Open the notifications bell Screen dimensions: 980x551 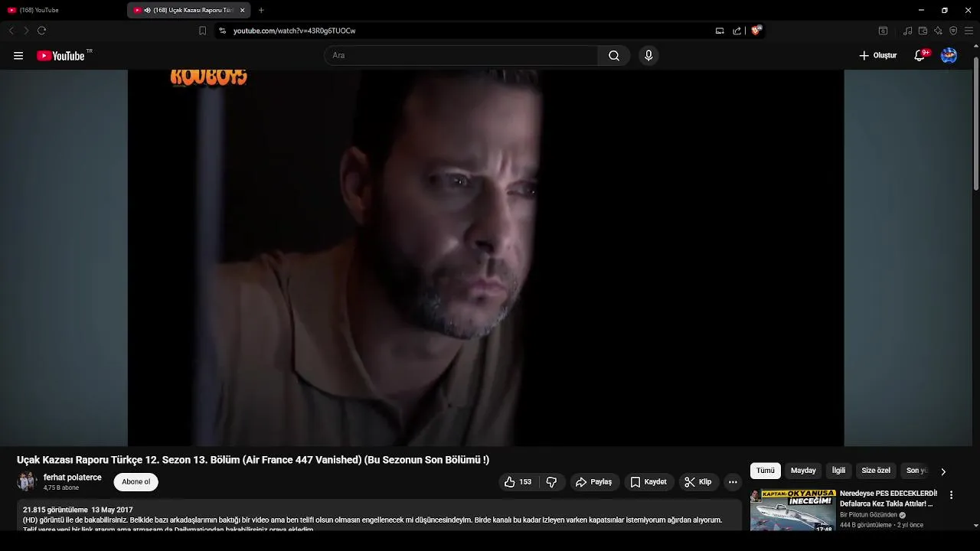point(920,56)
